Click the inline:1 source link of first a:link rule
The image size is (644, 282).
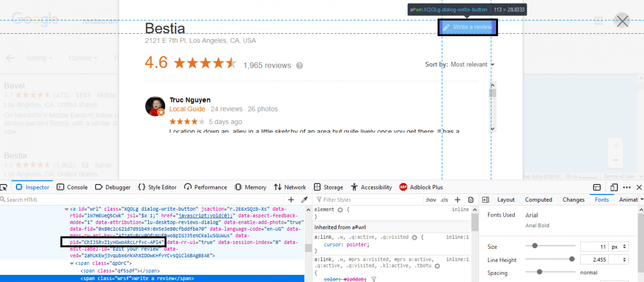point(457,237)
